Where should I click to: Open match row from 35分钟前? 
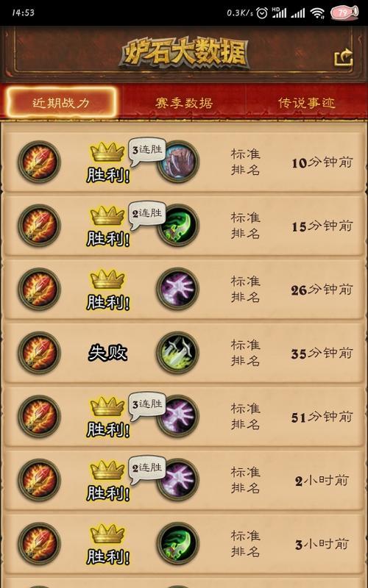[x=184, y=353]
